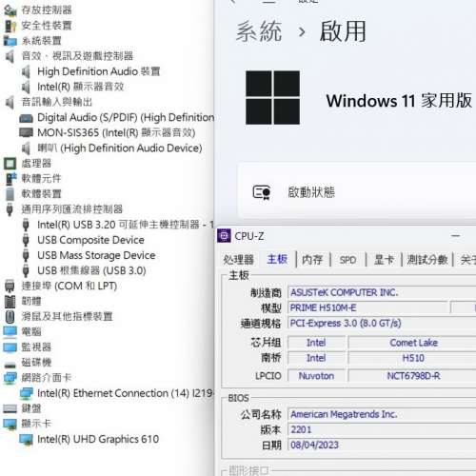Select 喇叭 (High Definition Audio Device) entry
Image resolution: width=476 pixels, height=476 pixels.
tap(120, 148)
